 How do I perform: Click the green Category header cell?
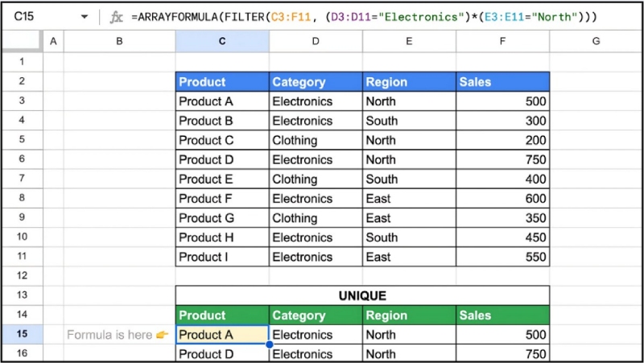point(316,316)
